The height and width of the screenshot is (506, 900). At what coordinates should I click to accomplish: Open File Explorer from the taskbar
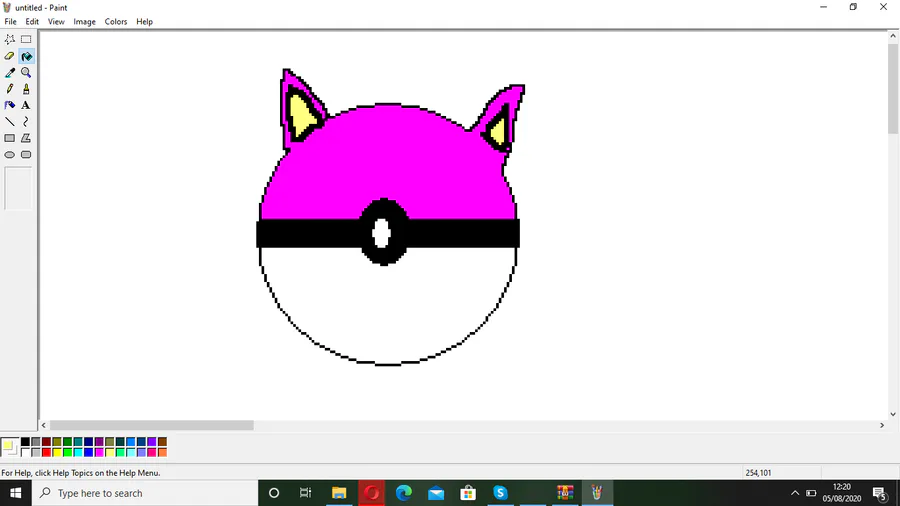[x=339, y=493]
